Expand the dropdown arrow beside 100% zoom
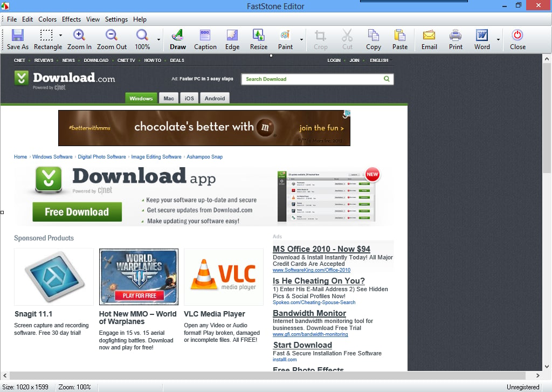Viewport: 552px width, 392px height. (158, 39)
